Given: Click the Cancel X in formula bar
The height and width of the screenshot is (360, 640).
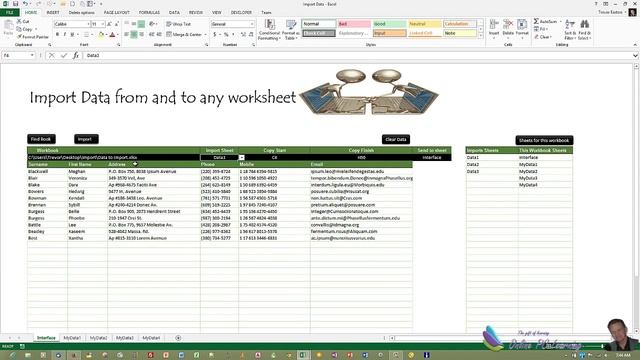Looking at the screenshot, I should point(51,55).
